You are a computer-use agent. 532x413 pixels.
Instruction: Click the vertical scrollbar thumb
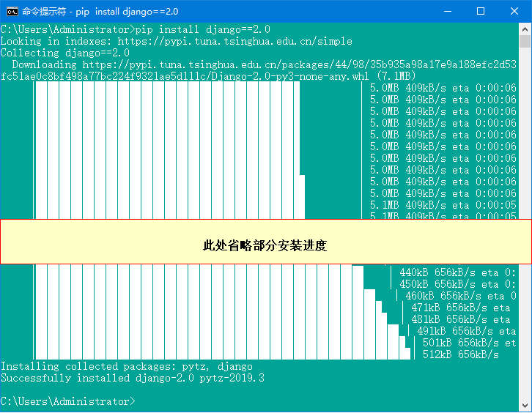(525, 41)
